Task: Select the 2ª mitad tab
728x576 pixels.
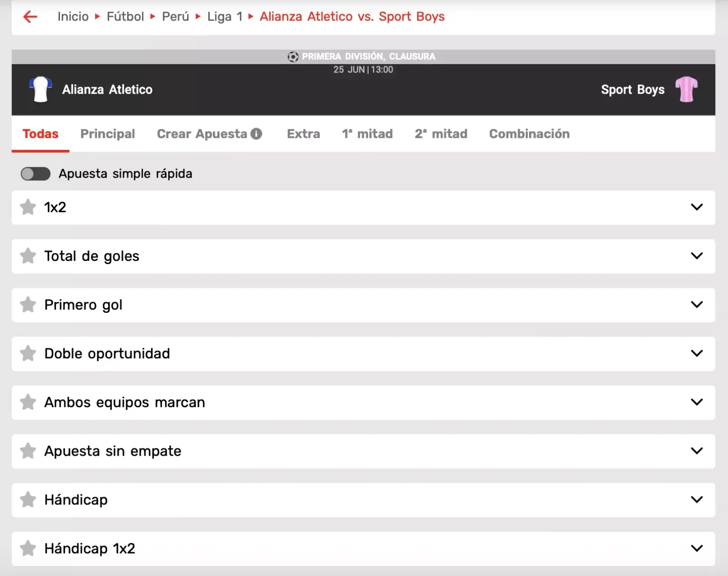Action: (441, 134)
